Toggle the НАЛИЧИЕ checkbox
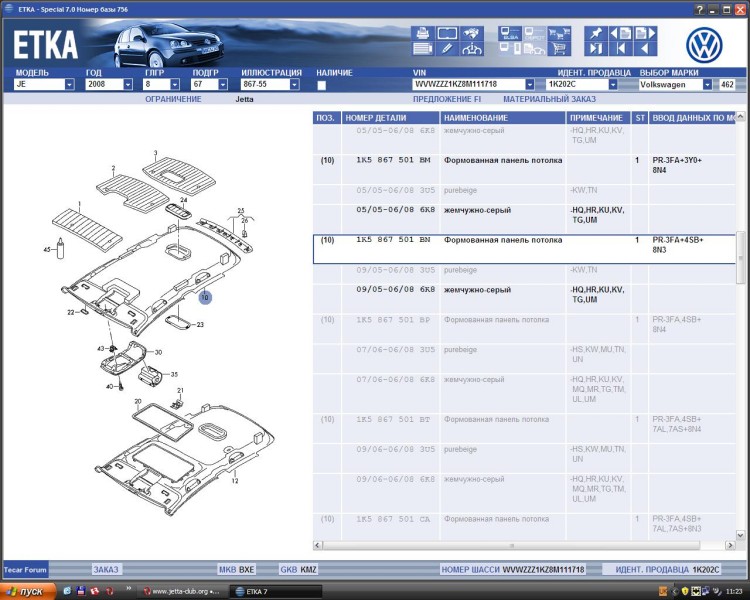 coord(321,86)
